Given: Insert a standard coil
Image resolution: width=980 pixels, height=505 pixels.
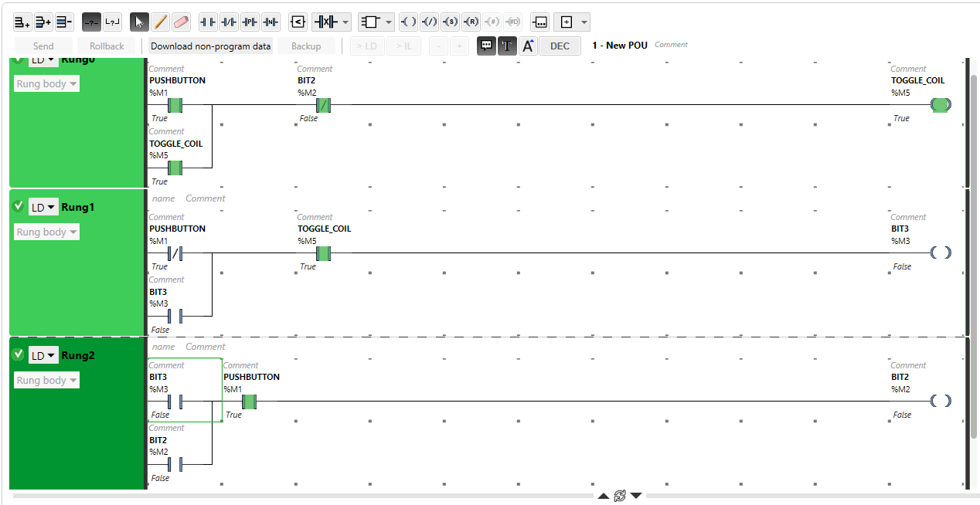Looking at the screenshot, I should [x=409, y=22].
